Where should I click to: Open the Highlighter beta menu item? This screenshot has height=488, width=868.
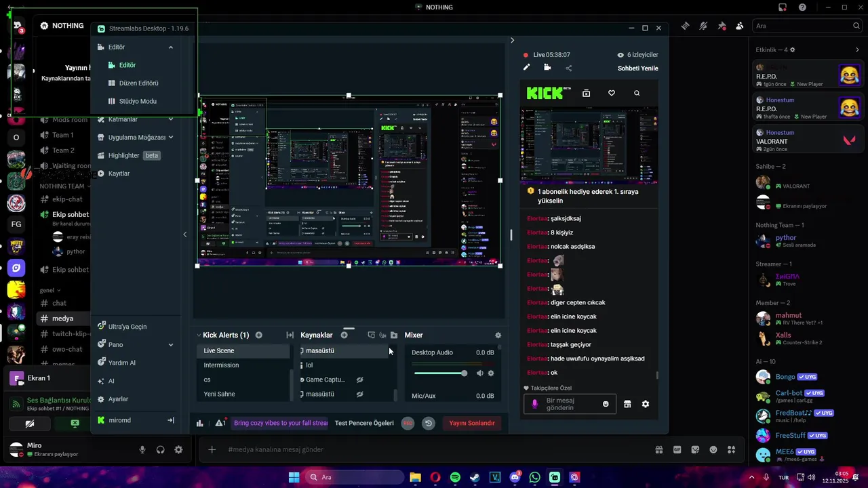pyautogui.click(x=129, y=155)
